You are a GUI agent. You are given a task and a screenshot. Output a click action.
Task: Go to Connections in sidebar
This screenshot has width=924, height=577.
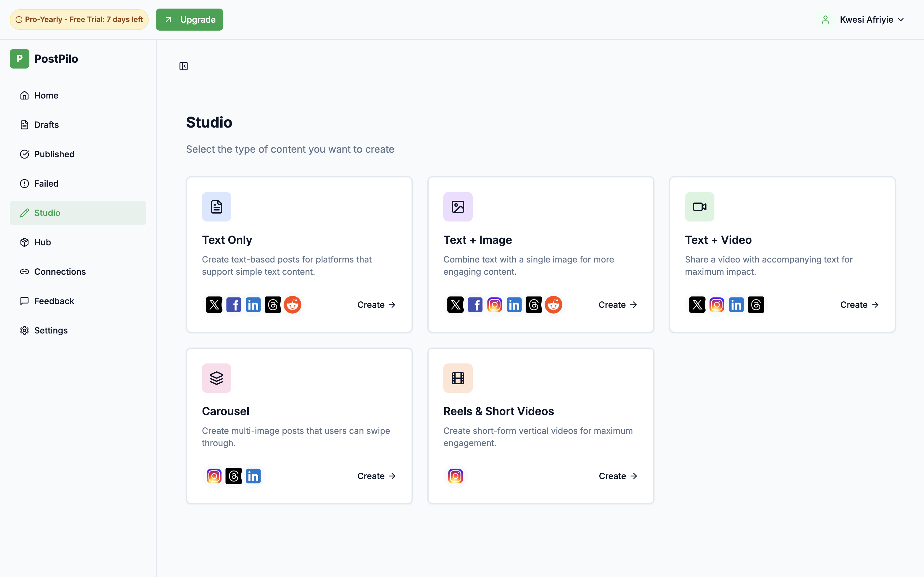click(x=60, y=272)
